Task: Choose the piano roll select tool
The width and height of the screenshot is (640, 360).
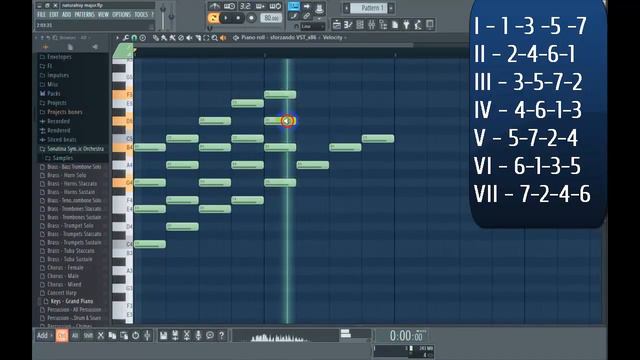Action: (206, 38)
